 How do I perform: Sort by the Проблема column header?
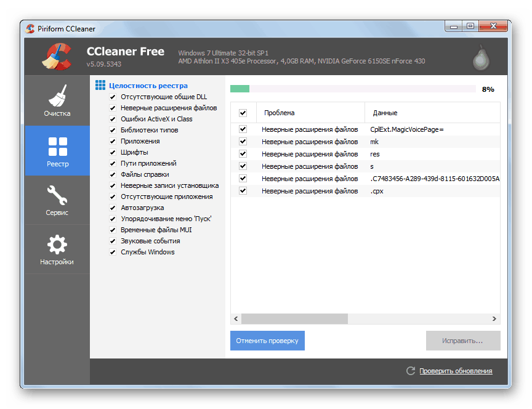pyautogui.click(x=310, y=113)
